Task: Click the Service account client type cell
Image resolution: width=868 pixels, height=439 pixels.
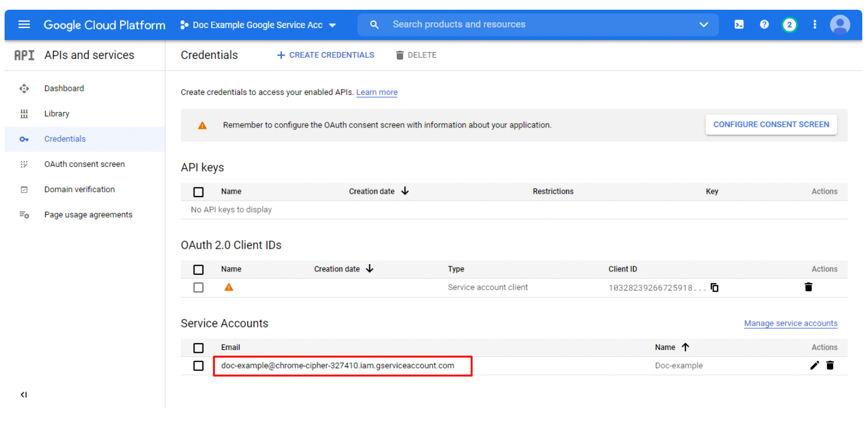Action: (488, 288)
